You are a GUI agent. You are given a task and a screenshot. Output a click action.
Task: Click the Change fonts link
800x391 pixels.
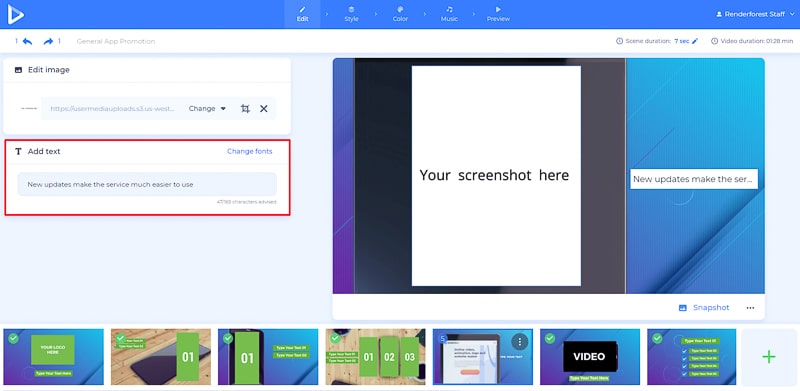click(x=249, y=152)
